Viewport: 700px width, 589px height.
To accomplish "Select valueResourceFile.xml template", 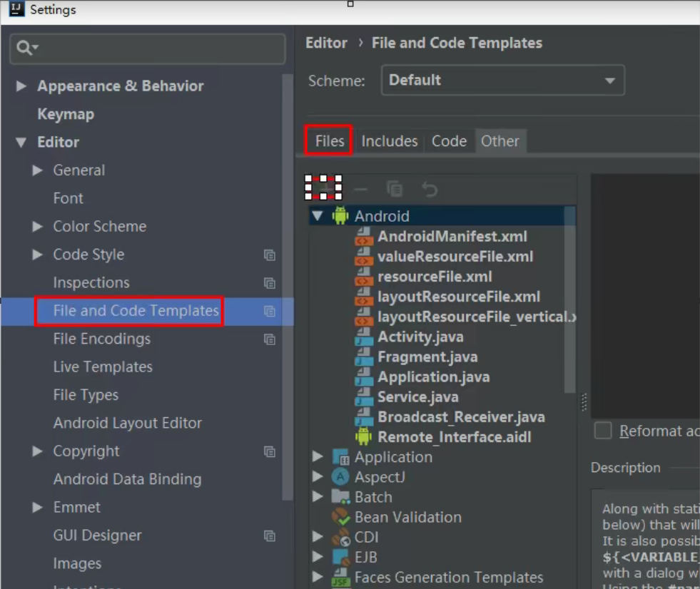I will pos(455,257).
